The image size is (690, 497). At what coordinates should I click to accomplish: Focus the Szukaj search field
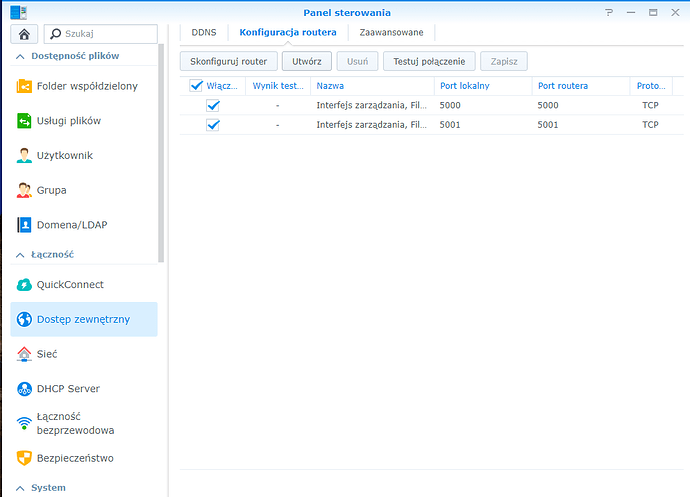[x=100, y=34]
